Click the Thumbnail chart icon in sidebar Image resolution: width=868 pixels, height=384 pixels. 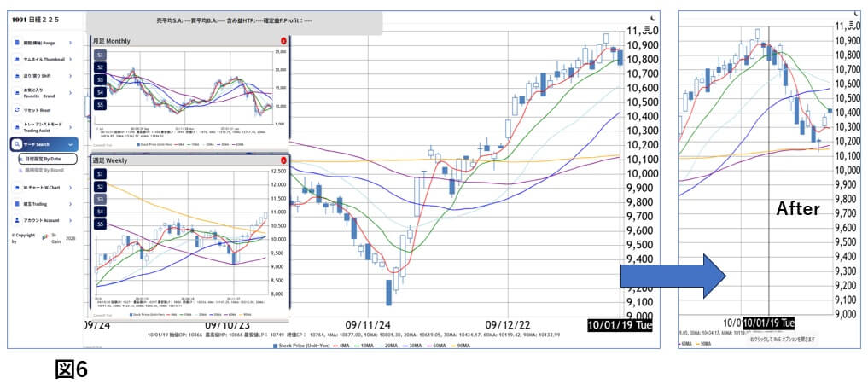(17, 59)
